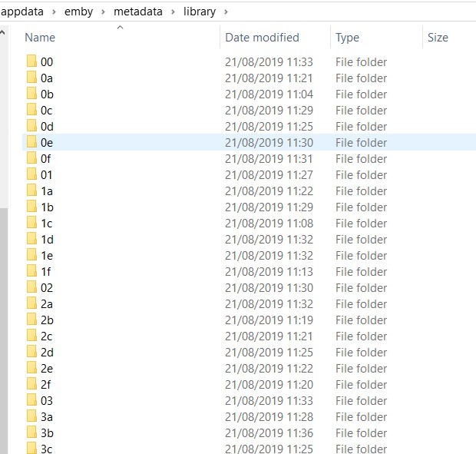Go to the metadata breadcrumb segment
The height and width of the screenshot is (454, 476).
(x=138, y=12)
